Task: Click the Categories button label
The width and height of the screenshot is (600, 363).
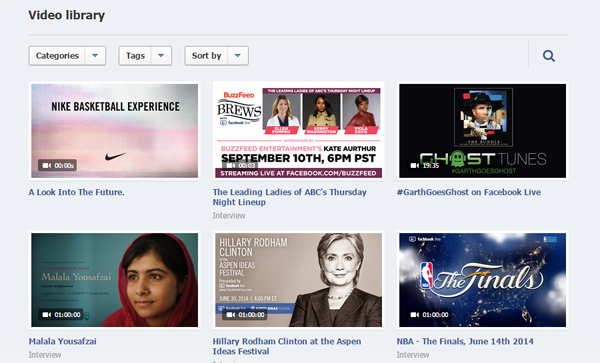Action: tap(57, 56)
